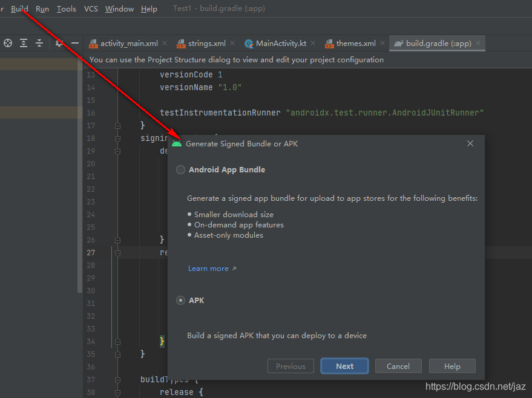The height and width of the screenshot is (398, 532).
Task: Close the Generate Signed Bundle dialog
Action: coord(470,143)
